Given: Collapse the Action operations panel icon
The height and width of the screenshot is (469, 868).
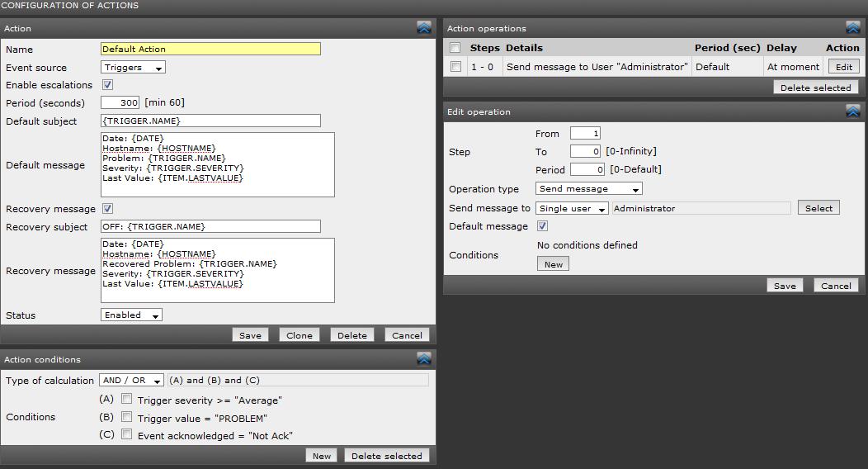Looking at the screenshot, I should (x=853, y=28).
